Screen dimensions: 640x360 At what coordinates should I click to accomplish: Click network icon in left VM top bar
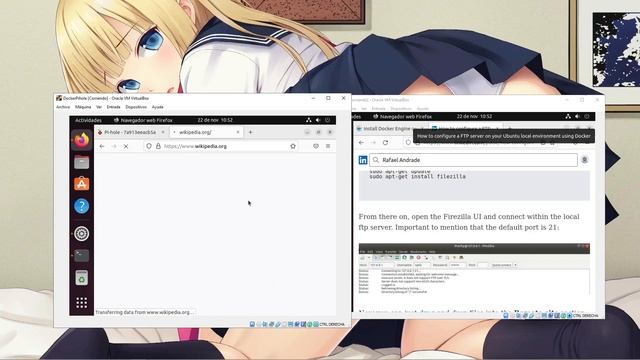pos(309,120)
